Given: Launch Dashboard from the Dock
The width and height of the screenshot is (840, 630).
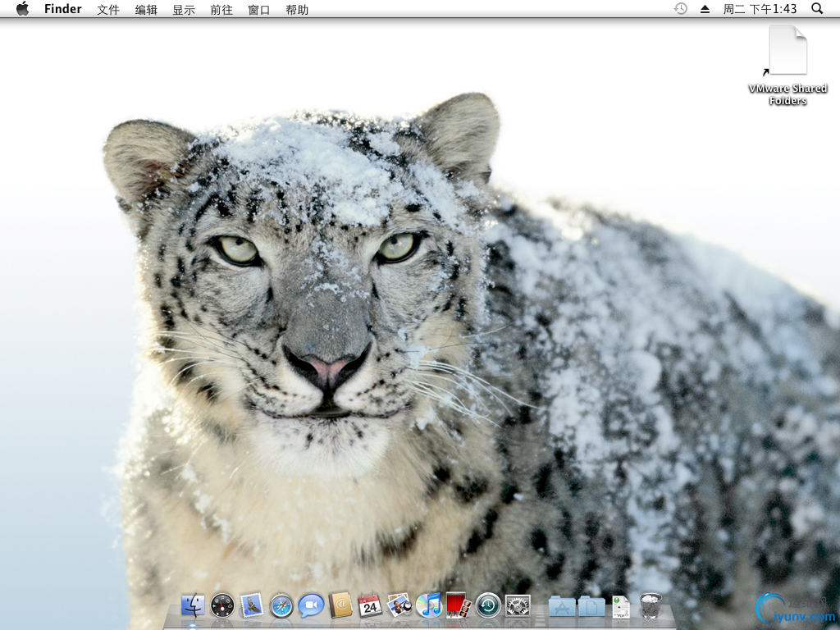Looking at the screenshot, I should [x=222, y=606].
